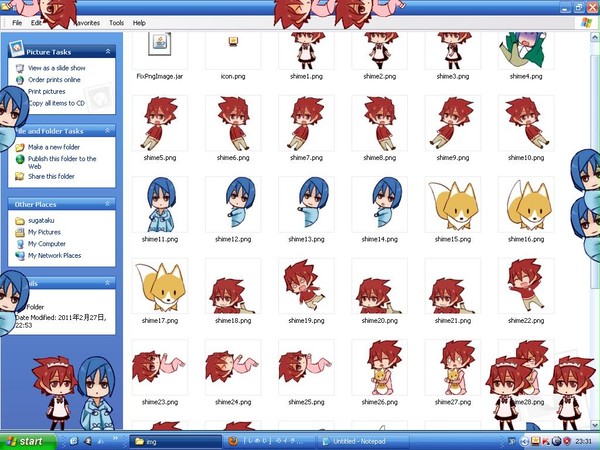Select shime1.png thumbnail
Viewport: 600px width, 450px height.
(307, 50)
